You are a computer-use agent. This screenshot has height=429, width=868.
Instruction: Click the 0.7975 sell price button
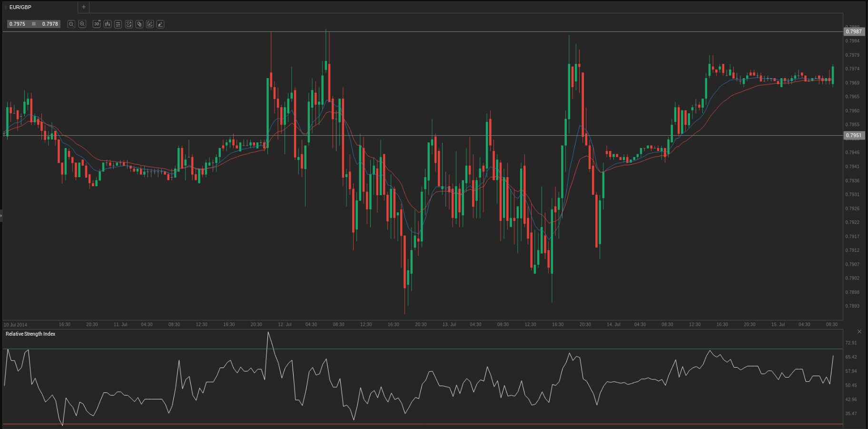coord(18,24)
